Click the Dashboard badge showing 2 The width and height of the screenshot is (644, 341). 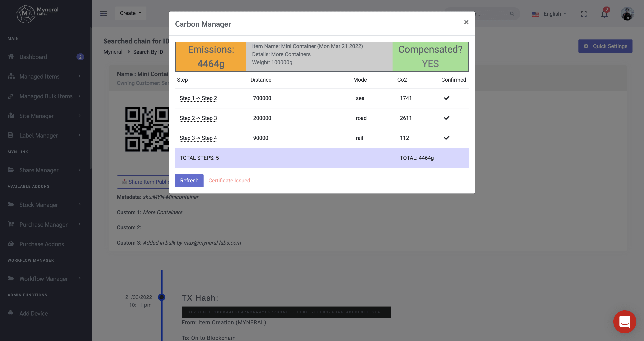tap(80, 57)
